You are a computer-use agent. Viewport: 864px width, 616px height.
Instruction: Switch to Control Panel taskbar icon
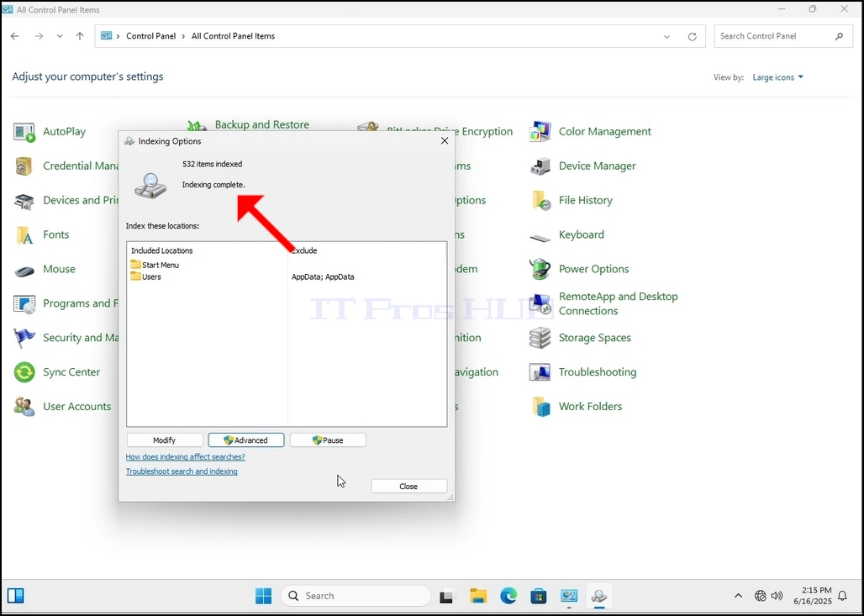[569, 596]
